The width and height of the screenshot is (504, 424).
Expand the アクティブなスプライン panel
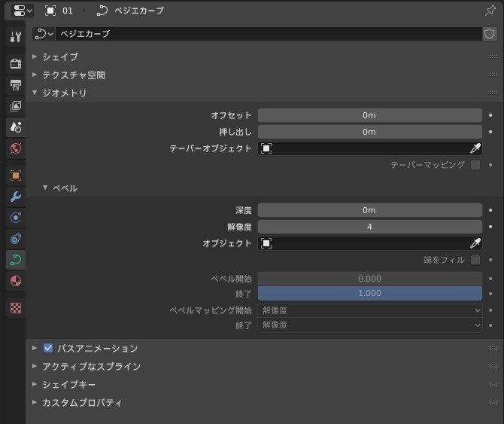pos(35,366)
